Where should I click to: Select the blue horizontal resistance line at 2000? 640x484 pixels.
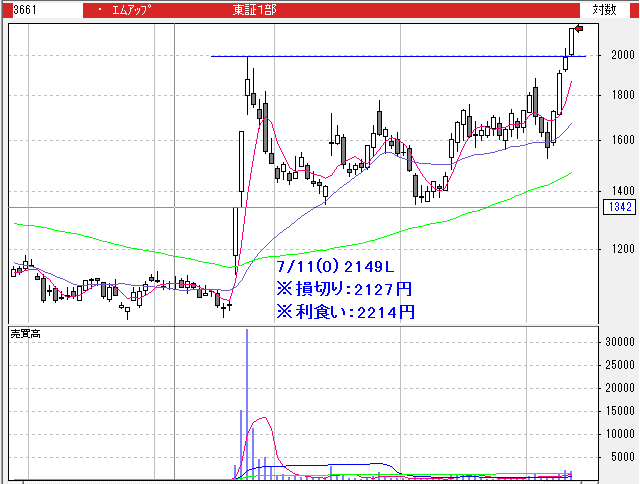point(400,56)
